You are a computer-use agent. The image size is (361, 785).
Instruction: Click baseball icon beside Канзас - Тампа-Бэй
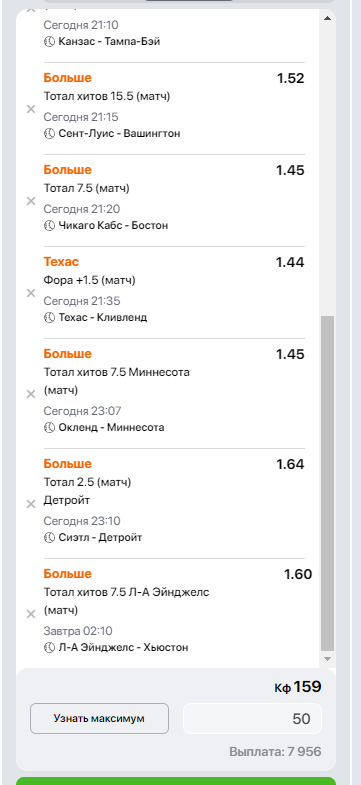coord(49,42)
